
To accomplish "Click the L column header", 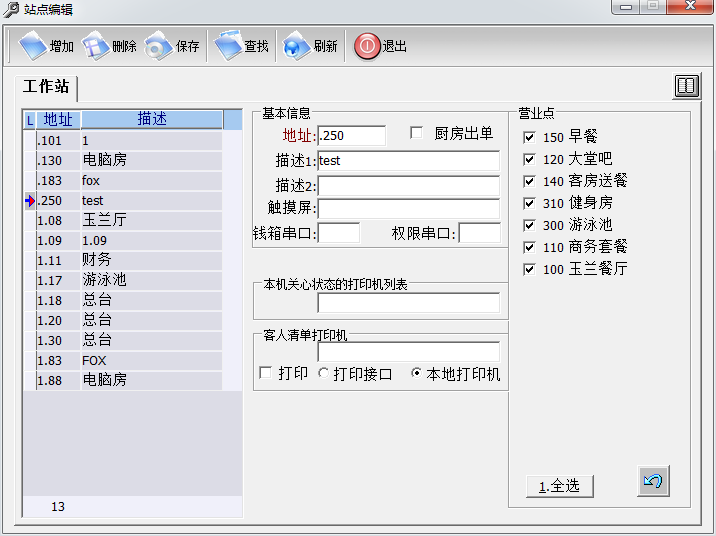I will coord(30,121).
